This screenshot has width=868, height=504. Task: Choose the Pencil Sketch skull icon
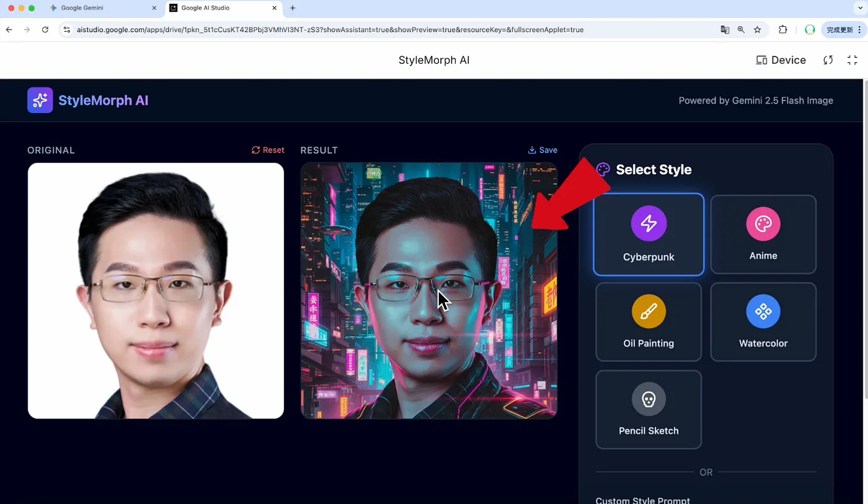(649, 399)
